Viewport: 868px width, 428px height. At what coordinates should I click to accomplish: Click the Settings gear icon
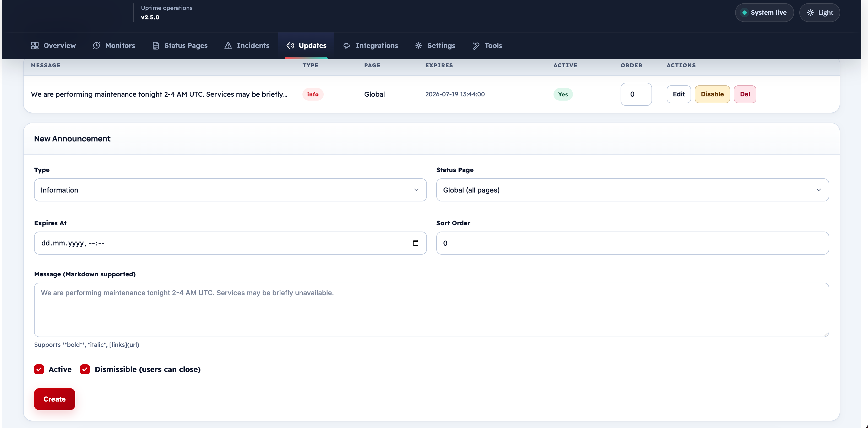[419, 46]
